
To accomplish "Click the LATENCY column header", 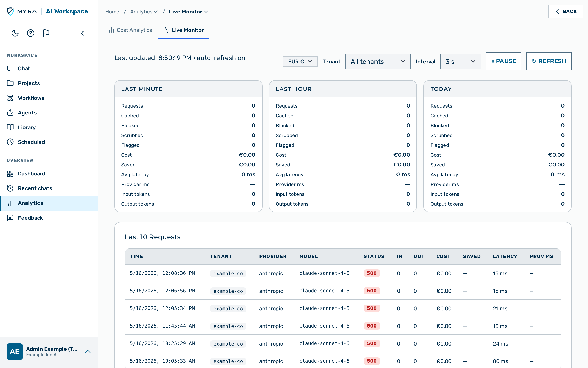I will (505, 256).
